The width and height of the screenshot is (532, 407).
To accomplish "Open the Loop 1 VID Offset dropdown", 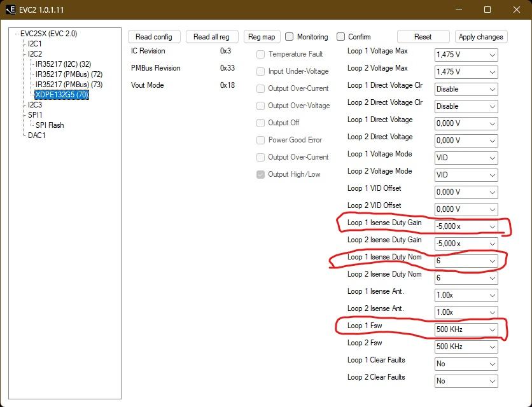I will (x=466, y=192).
